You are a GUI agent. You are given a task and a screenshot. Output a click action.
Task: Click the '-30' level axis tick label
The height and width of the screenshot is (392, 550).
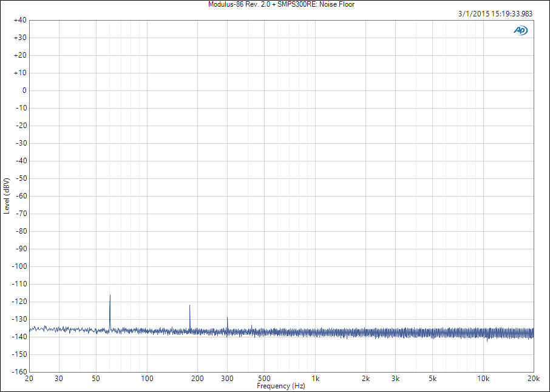pos(21,143)
